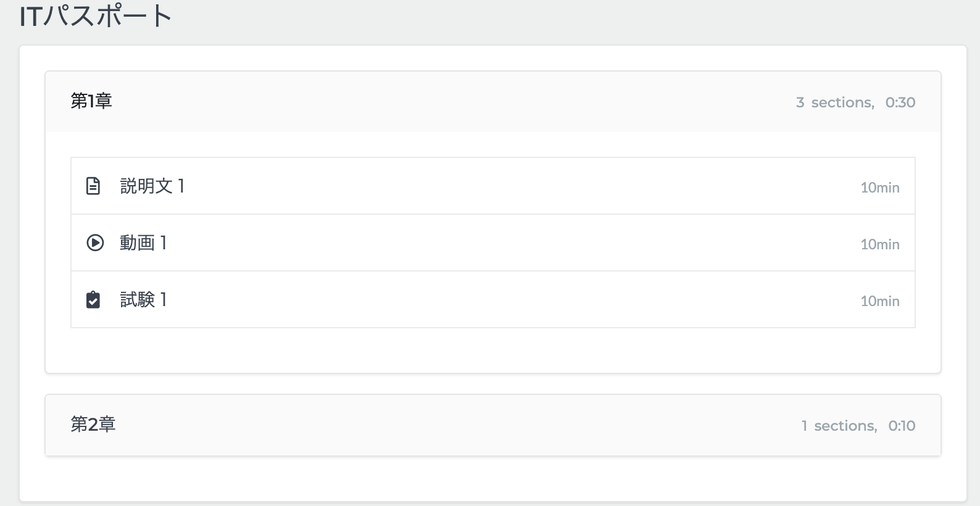The height and width of the screenshot is (506, 980).
Task: Click the '1 sections' count in 第2章
Action: (839, 426)
